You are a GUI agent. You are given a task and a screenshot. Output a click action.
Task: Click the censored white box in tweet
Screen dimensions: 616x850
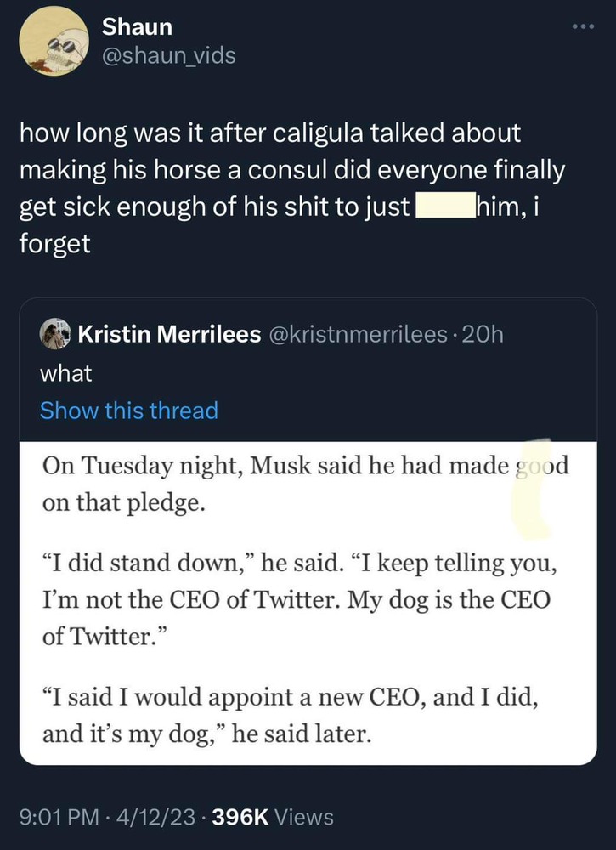click(x=442, y=207)
